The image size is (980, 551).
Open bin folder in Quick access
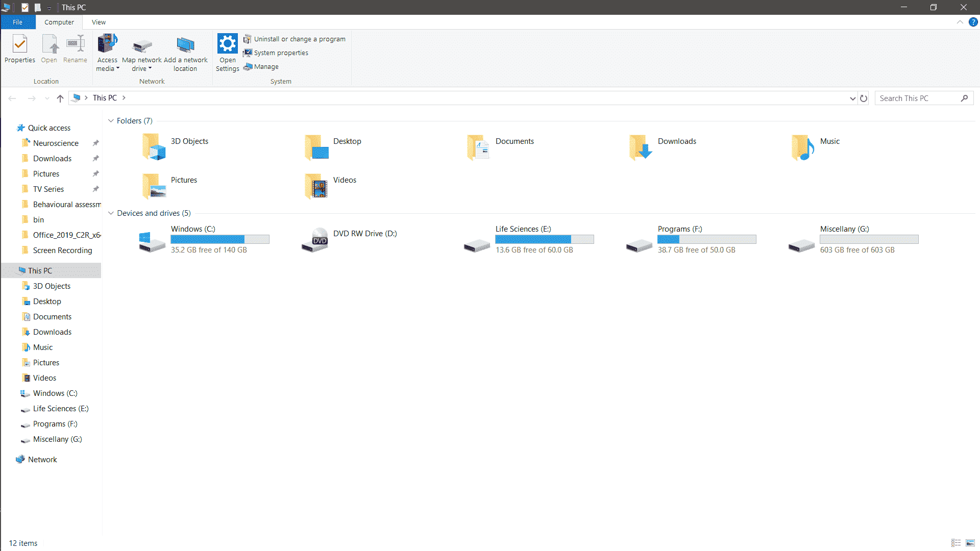coord(38,220)
